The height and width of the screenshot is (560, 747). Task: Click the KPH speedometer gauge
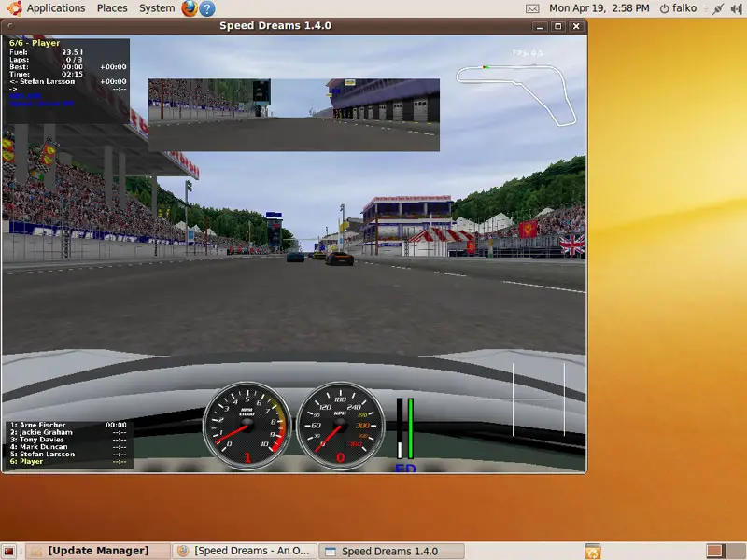[x=340, y=426]
